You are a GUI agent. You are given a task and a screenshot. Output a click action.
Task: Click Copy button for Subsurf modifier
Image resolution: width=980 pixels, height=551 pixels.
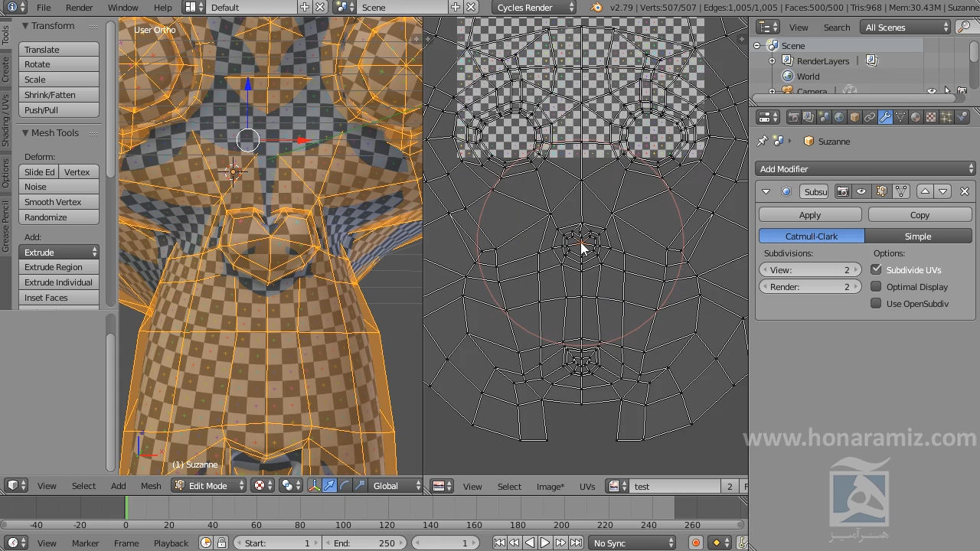920,215
